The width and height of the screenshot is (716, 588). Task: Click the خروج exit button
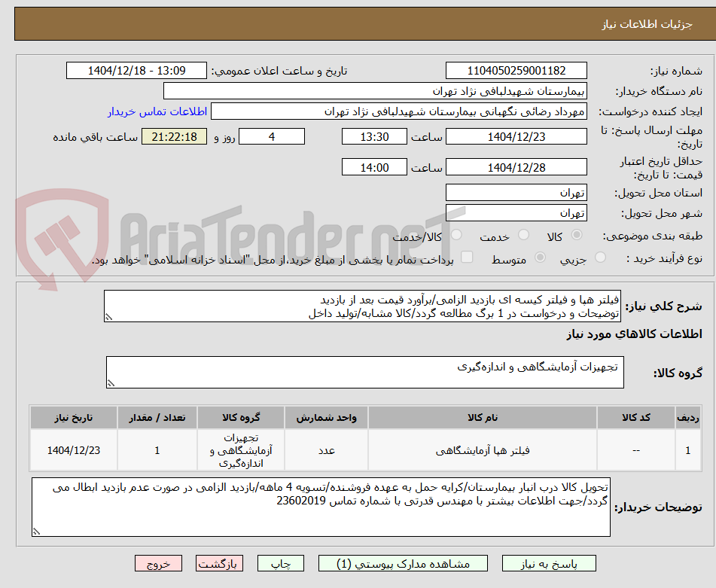coord(158,563)
